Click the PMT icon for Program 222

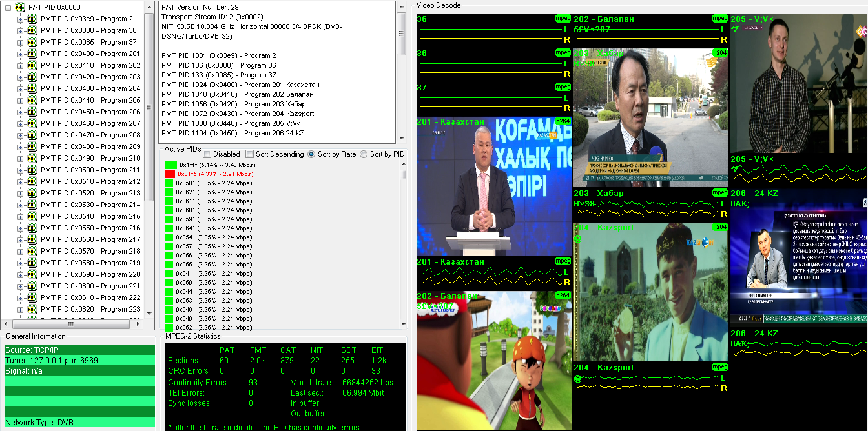coord(32,297)
